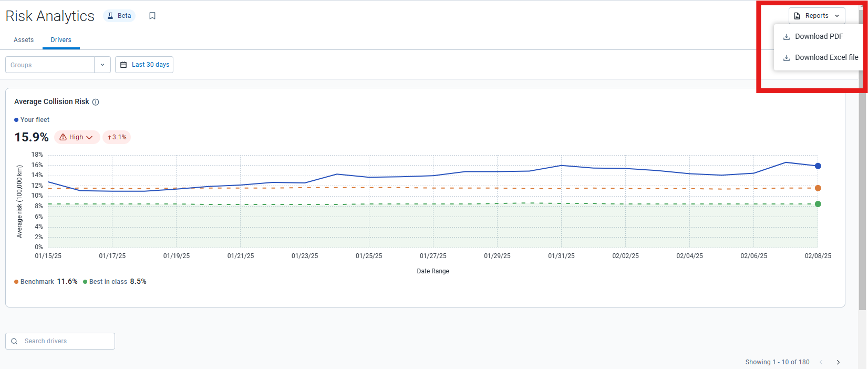This screenshot has width=868, height=369.
Task: Click the 3.1% increase badge
Action: (117, 137)
